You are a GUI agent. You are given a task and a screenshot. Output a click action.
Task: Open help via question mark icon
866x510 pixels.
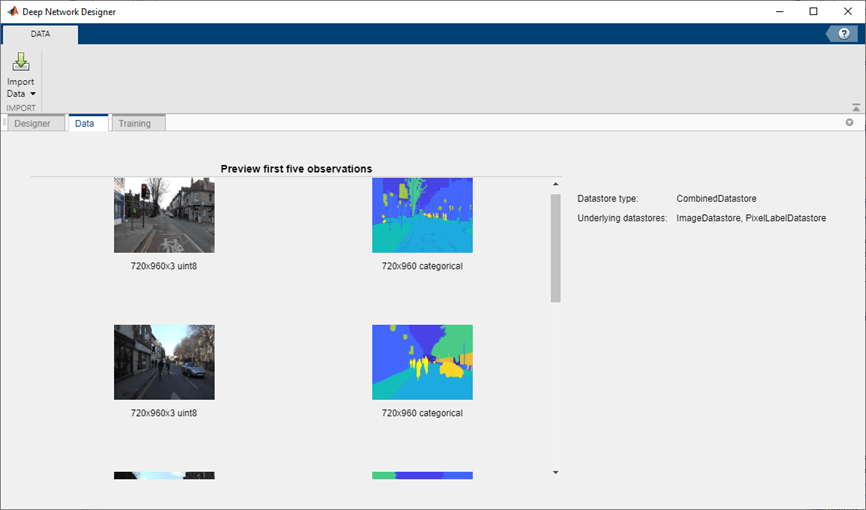point(844,34)
